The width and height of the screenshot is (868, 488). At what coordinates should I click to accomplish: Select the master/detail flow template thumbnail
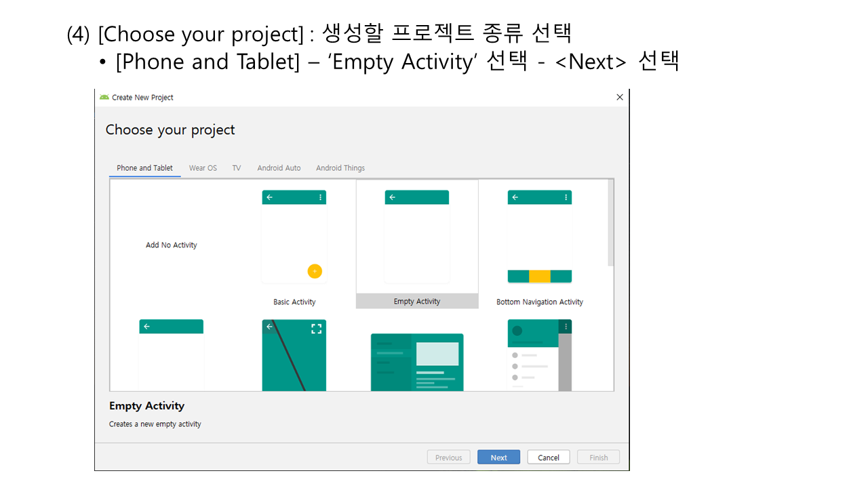click(x=417, y=362)
